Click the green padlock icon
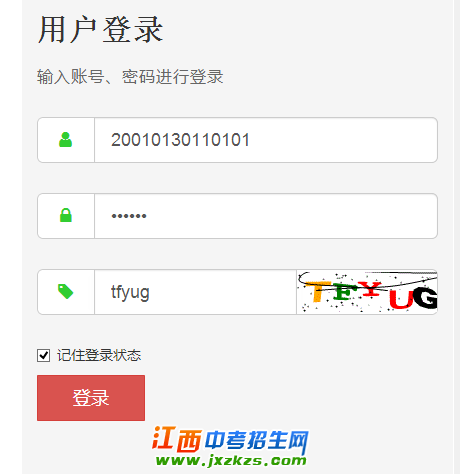Screen dimensions: 460x474 tap(66, 215)
